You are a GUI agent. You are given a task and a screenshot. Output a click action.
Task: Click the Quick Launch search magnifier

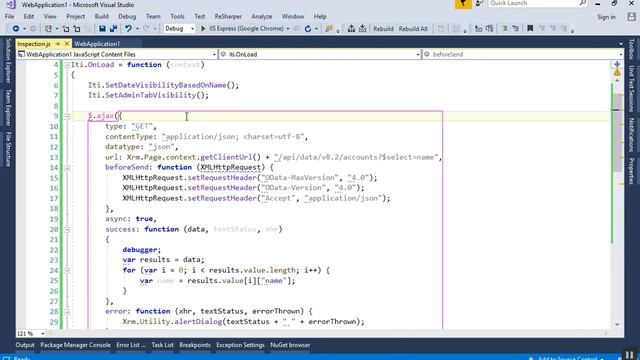582,3
